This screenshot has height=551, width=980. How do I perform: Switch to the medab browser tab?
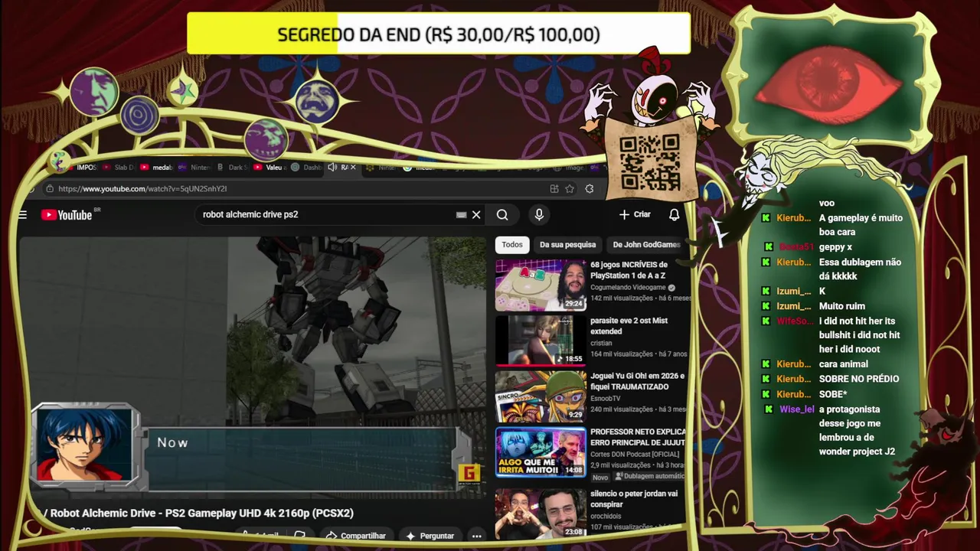click(157, 167)
